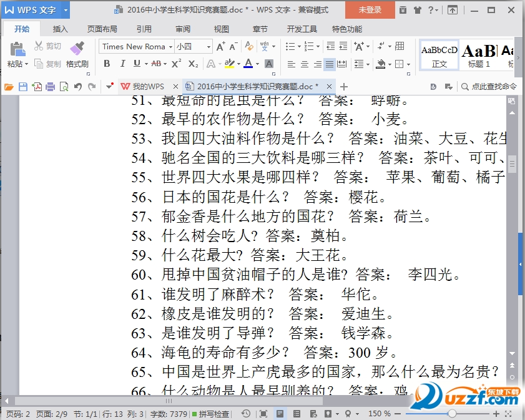Click the 点此查找命令 search field
Image resolution: width=525 pixels, height=420 pixels.
pyautogui.click(x=489, y=87)
